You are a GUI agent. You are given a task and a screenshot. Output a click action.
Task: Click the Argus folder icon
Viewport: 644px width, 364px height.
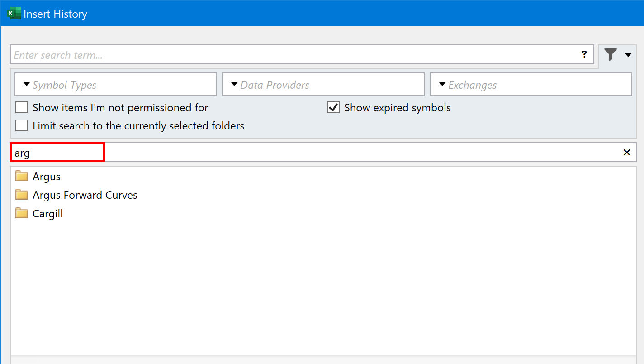pyautogui.click(x=22, y=176)
